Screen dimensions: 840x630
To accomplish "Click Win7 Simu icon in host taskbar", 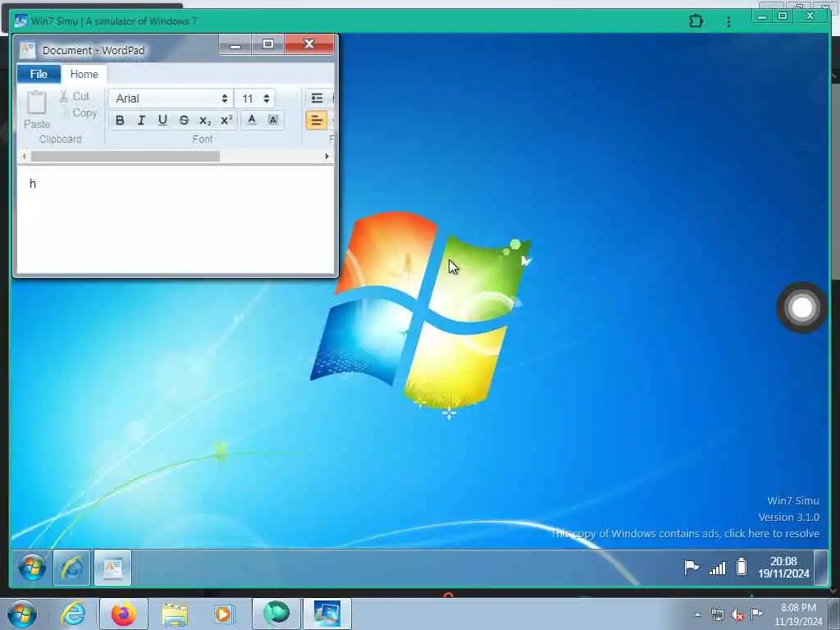I will pyautogui.click(x=327, y=614).
